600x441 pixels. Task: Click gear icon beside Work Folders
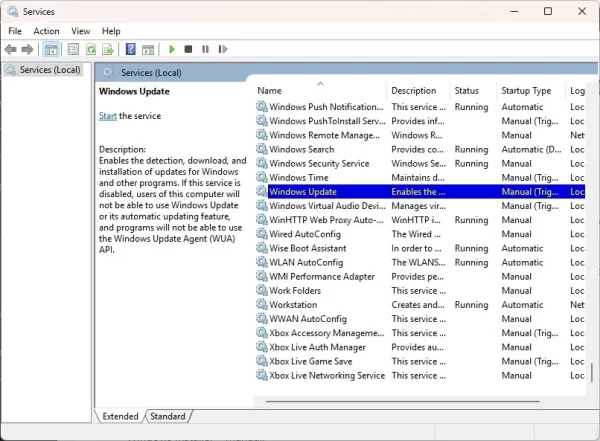[x=262, y=290]
